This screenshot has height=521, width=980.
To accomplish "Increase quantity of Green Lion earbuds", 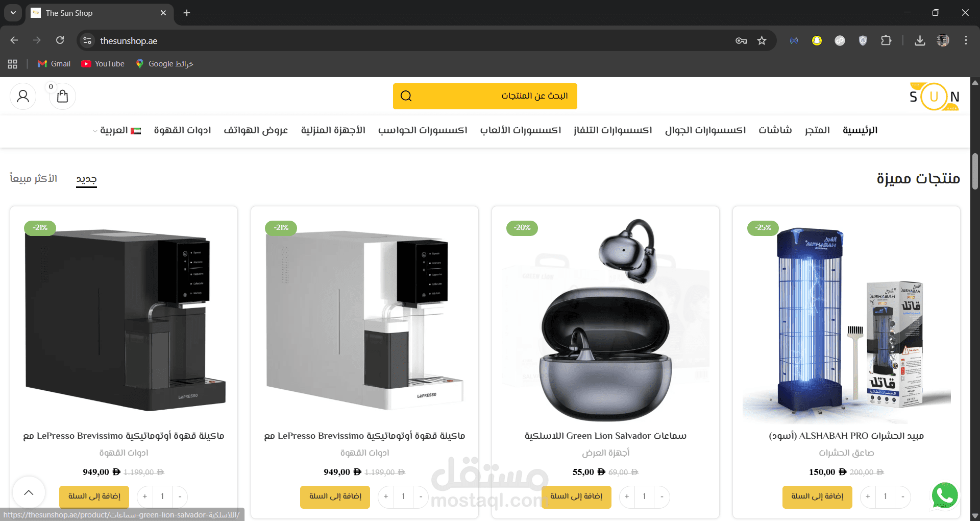I will tap(627, 496).
